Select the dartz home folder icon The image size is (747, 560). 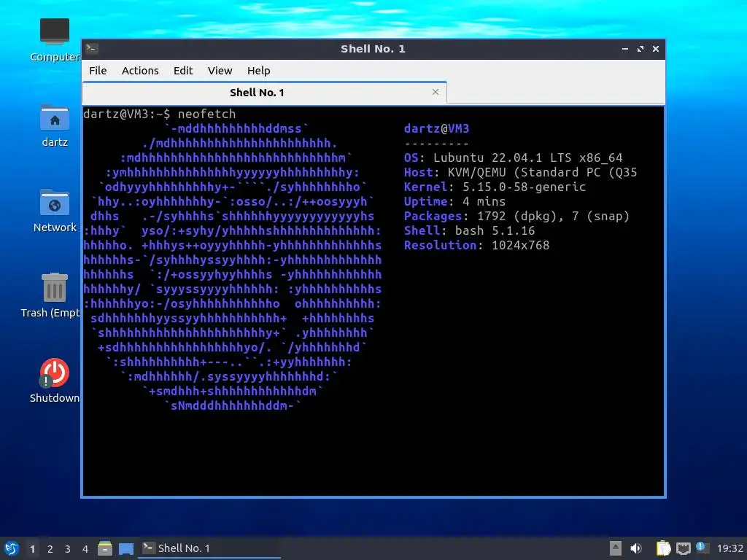pos(54,125)
